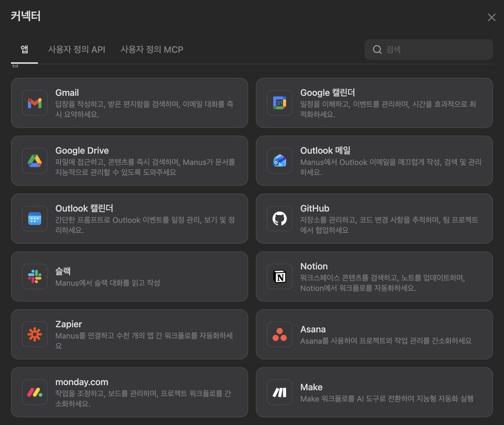
Task: Click the monday.com logo icon
Action: (x=34, y=393)
